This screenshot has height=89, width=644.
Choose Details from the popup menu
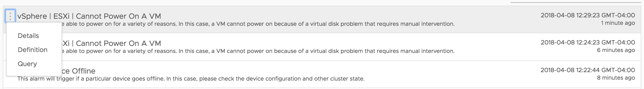click(28, 36)
